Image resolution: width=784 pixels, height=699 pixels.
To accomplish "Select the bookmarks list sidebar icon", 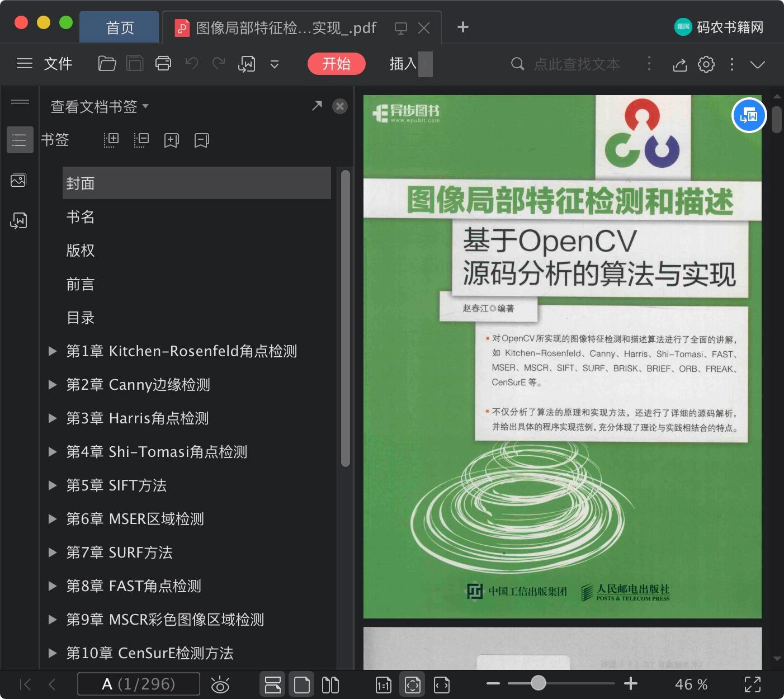I will point(20,140).
